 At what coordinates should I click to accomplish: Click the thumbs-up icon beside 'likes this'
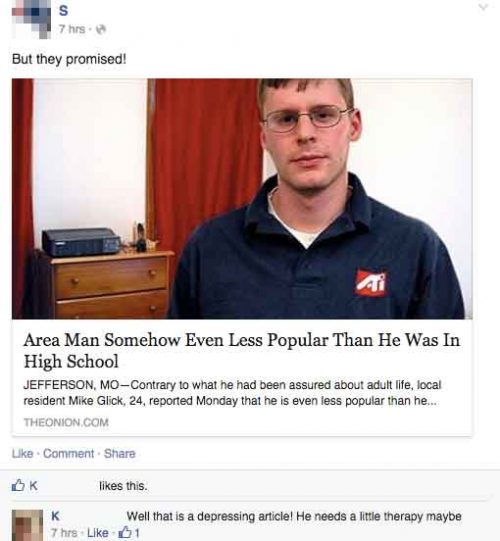18,486
